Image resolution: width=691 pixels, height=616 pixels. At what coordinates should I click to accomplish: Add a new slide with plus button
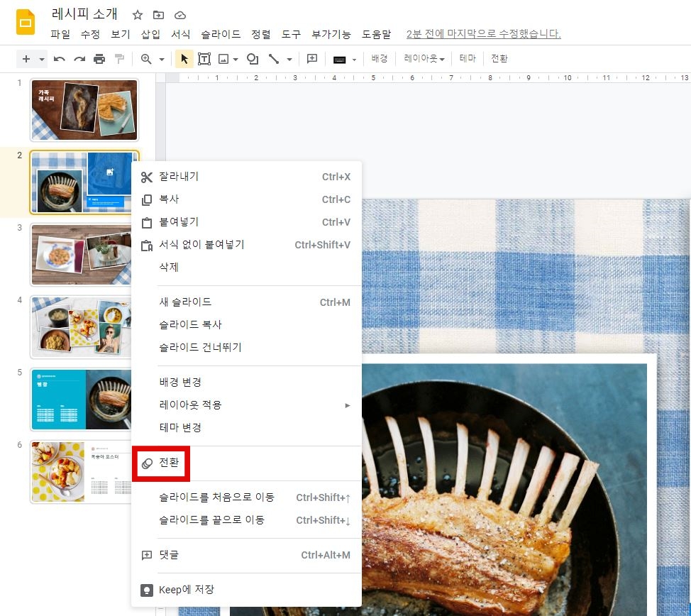[x=26, y=59]
